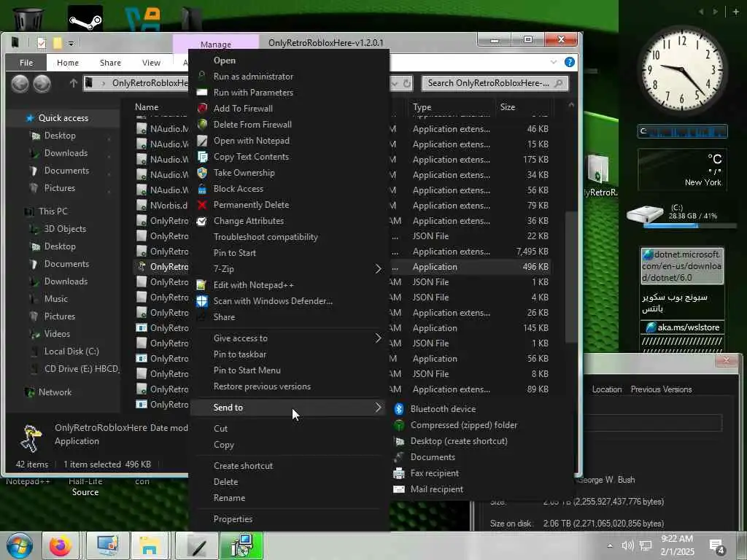This screenshot has width=747, height=560.
Task: Choose Run as administrator in context menu
Action: 253,76
